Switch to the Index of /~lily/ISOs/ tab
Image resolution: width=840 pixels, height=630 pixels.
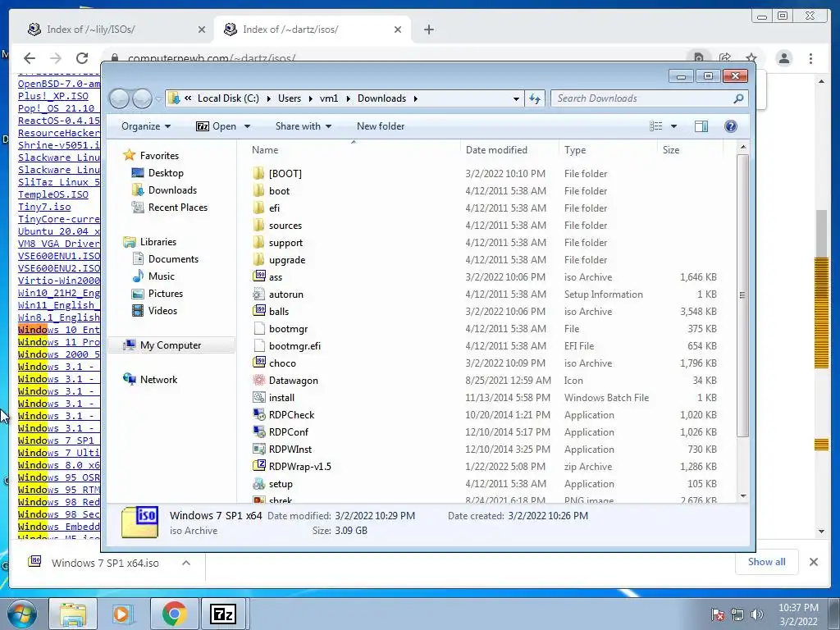click(90, 30)
